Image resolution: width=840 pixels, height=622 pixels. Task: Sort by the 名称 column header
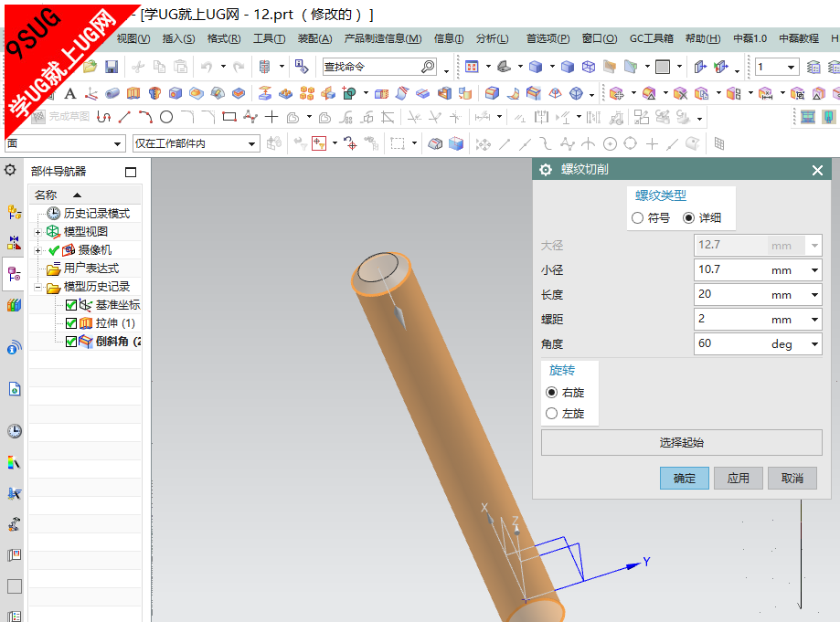click(x=85, y=195)
